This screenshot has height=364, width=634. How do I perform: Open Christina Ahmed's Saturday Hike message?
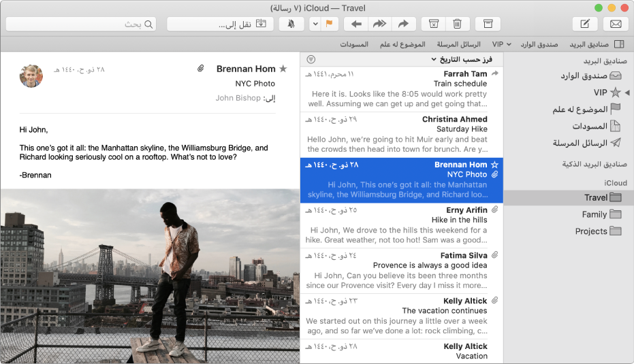(402, 135)
